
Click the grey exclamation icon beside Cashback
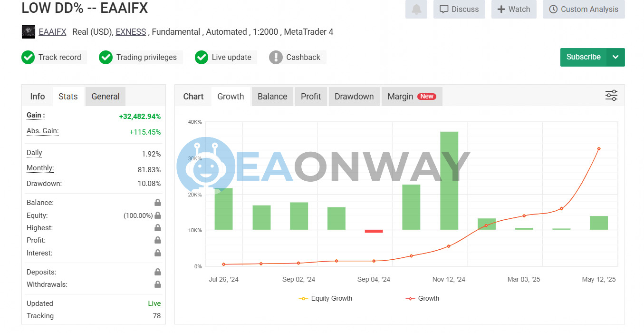point(276,57)
